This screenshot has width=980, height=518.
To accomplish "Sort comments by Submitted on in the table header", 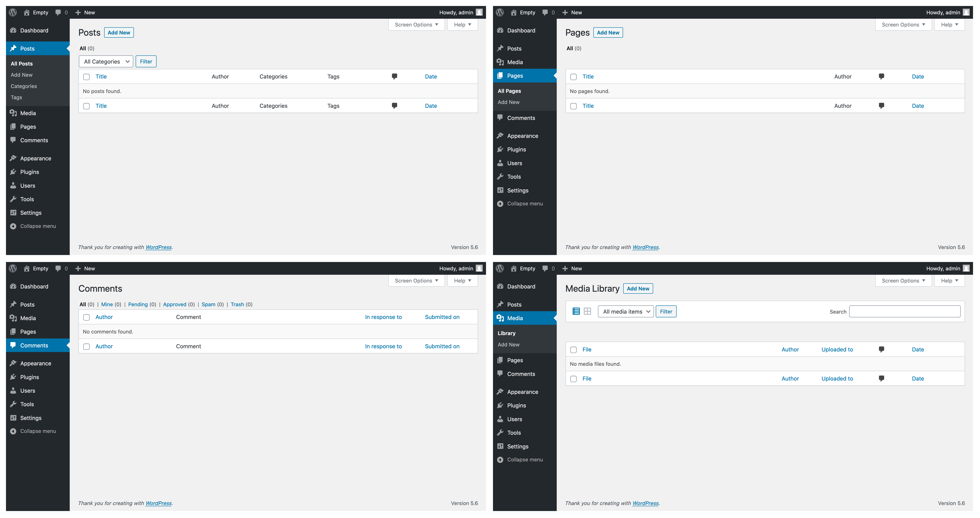I will (x=442, y=317).
